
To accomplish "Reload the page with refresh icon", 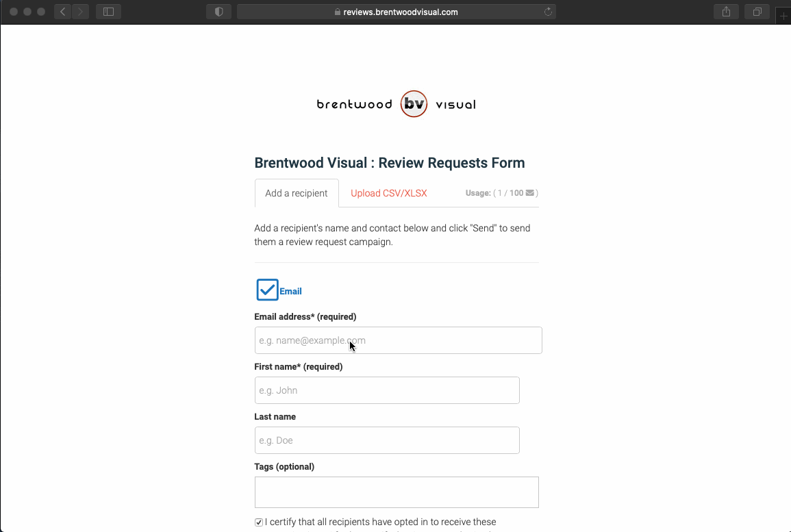I will pyautogui.click(x=548, y=12).
